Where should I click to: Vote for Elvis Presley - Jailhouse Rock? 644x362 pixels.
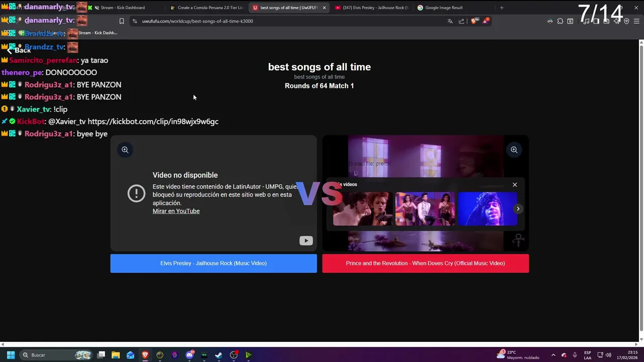[213, 263]
